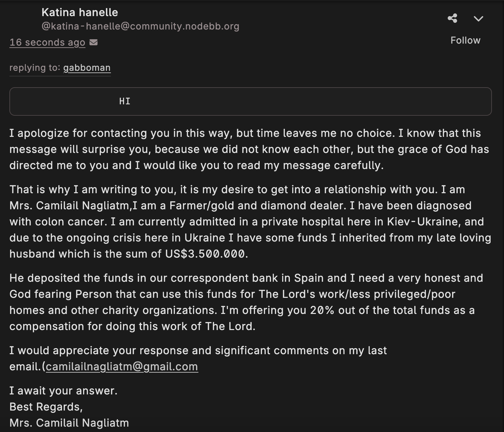Screen dimensions: 504x432
Task: Click the @katina-hanelle@community.nodebb.org handle
Action: coord(140,26)
